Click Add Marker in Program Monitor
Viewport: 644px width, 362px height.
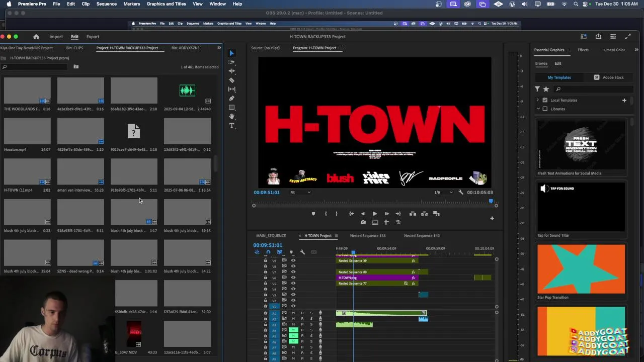pos(313,214)
